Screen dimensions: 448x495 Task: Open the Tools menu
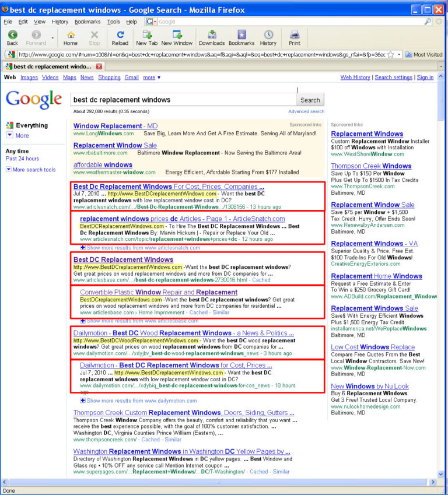pos(113,22)
